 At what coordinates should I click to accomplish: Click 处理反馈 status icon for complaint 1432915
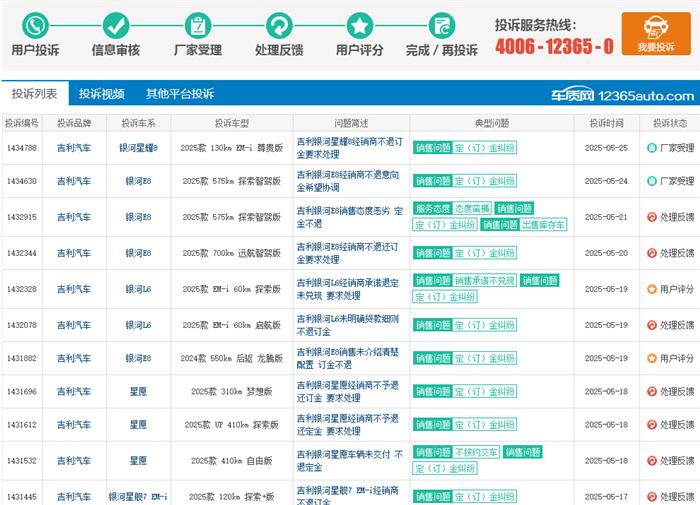[x=652, y=217]
